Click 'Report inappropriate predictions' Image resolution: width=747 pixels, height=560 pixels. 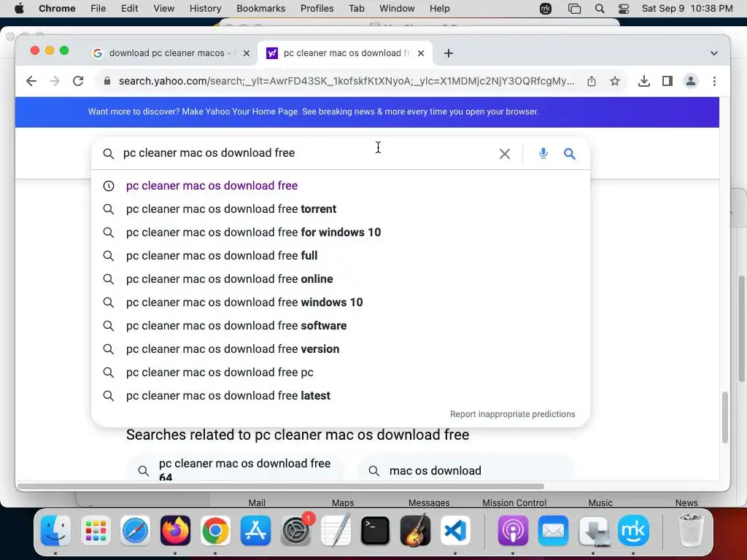click(513, 414)
